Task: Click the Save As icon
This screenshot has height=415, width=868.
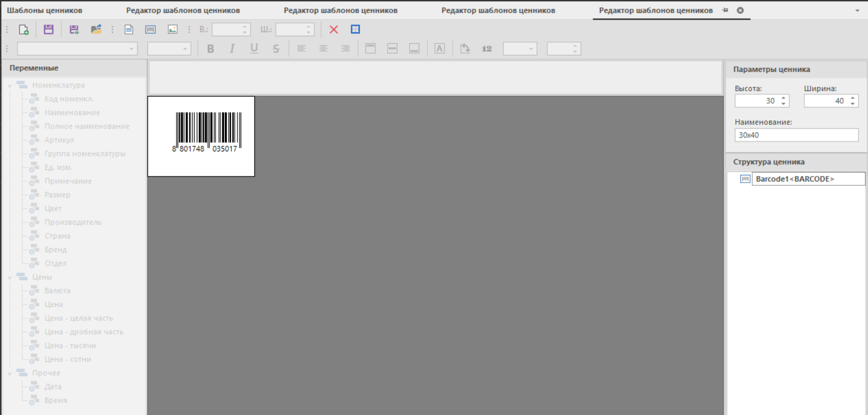Action: pos(74,30)
